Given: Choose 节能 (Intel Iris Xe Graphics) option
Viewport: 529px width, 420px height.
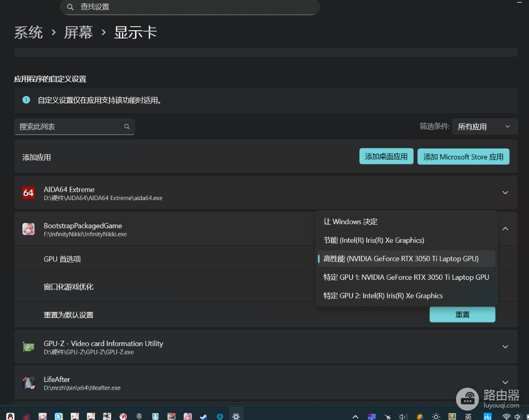Looking at the screenshot, I should [x=406, y=240].
